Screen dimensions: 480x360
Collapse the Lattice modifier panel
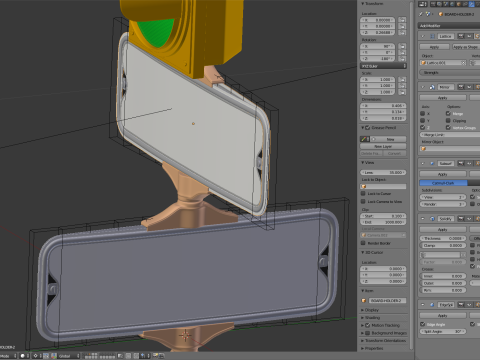click(423, 36)
